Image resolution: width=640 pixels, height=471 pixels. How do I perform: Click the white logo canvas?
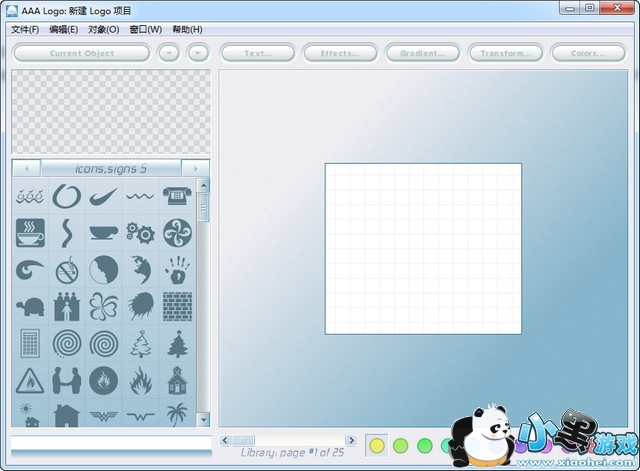coord(423,249)
